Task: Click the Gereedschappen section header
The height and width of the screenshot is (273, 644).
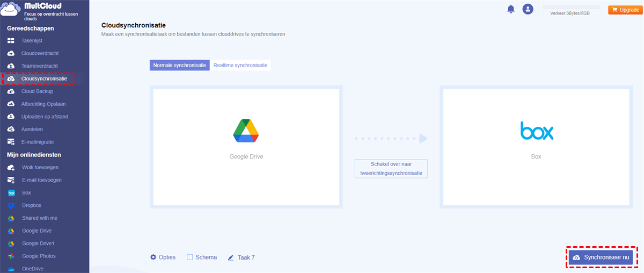Action: pyautogui.click(x=30, y=28)
